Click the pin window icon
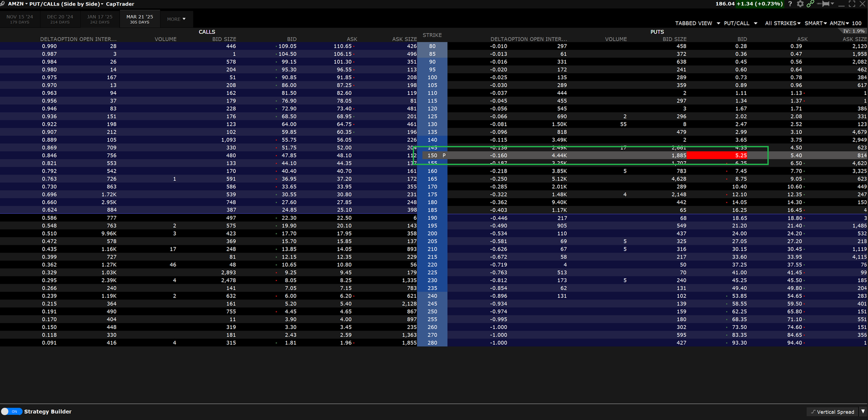 click(826, 4)
